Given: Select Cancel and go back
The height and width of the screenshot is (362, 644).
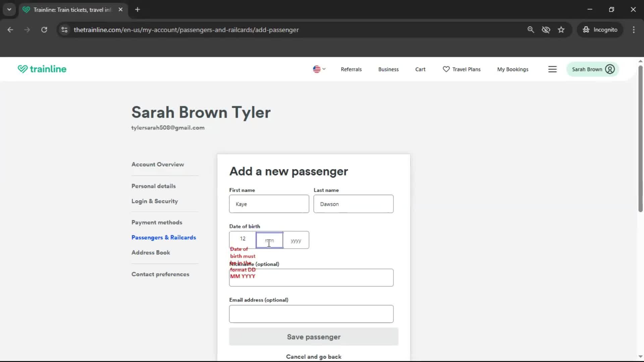Looking at the screenshot, I should tap(313, 356).
